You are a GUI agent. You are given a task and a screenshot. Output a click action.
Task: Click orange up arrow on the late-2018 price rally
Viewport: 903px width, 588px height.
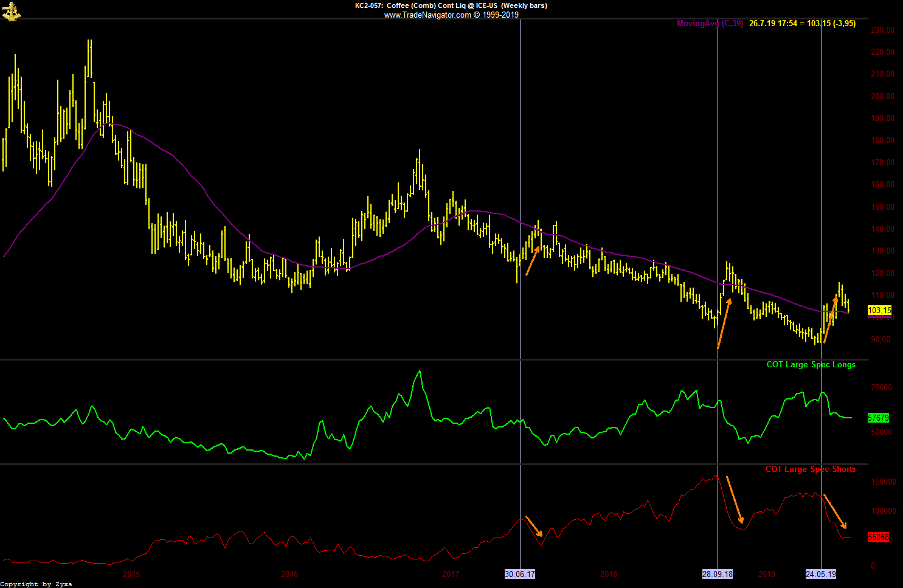tap(724, 322)
